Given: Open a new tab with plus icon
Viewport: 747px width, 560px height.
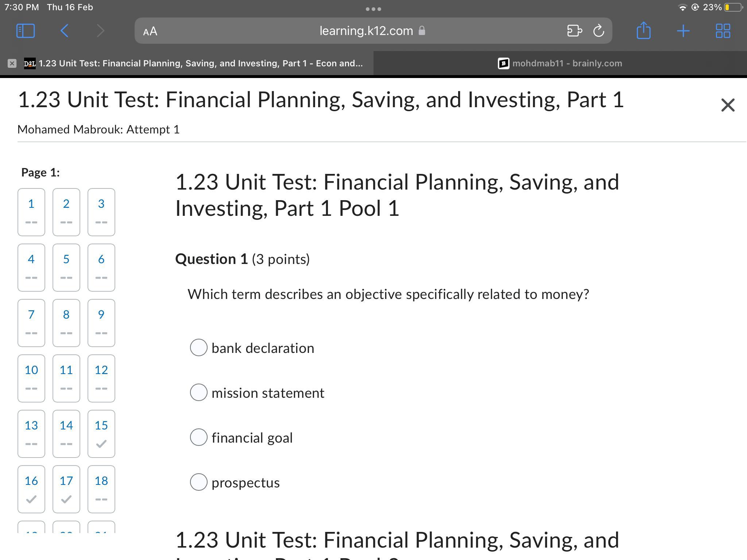Looking at the screenshot, I should click(x=683, y=31).
